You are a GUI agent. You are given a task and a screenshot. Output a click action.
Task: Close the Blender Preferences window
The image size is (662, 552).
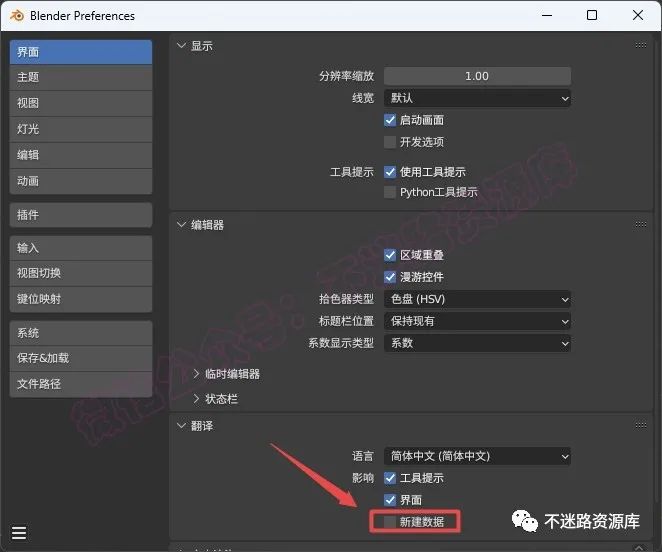tap(638, 16)
